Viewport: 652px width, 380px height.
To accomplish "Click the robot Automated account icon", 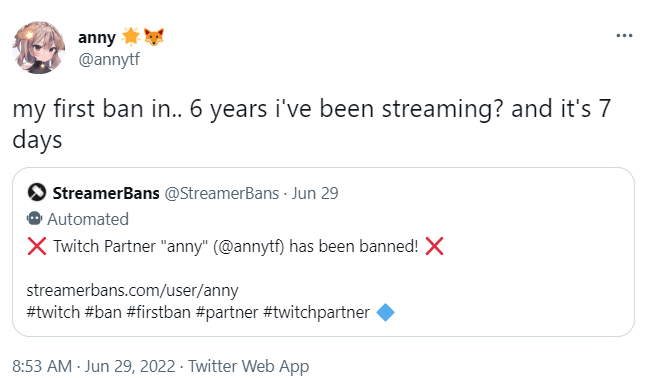I will tap(35, 219).
